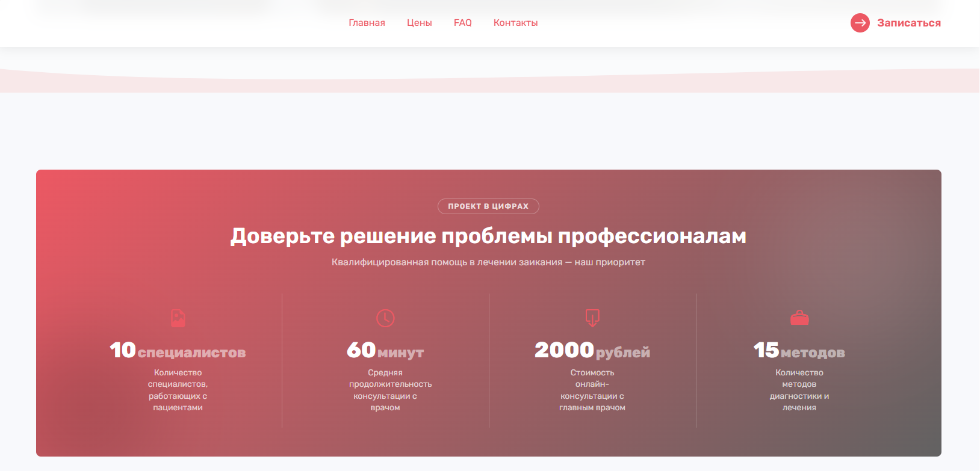Click the heading Доверьте решение проблемы профессионалам
This screenshot has height=471, width=980.
coord(488,236)
